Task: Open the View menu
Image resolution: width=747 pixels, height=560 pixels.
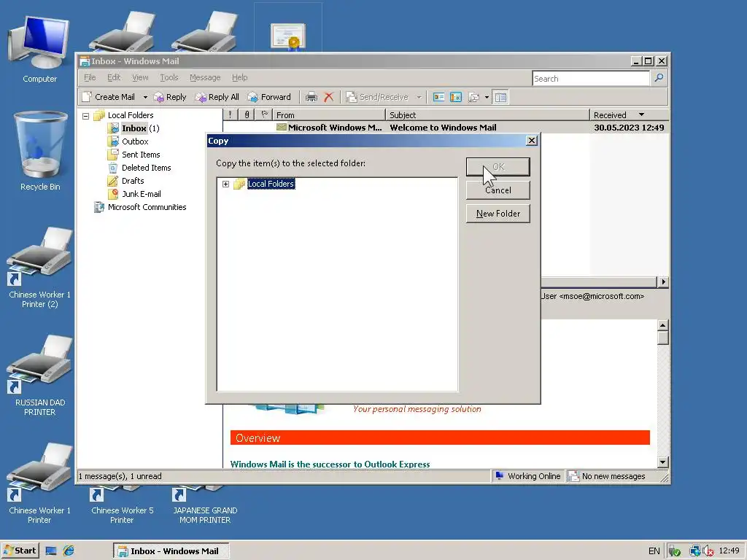Action: click(x=140, y=77)
